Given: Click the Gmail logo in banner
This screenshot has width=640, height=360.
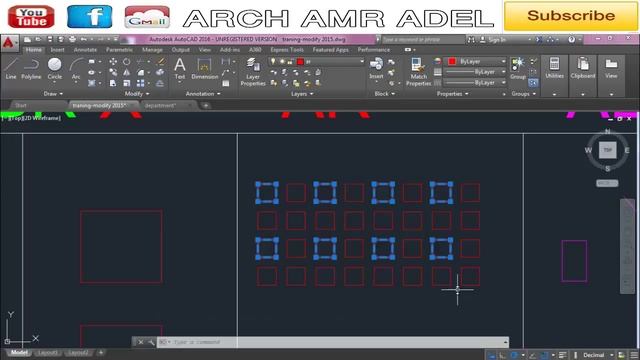Looking at the screenshot, I should pos(147,17).
